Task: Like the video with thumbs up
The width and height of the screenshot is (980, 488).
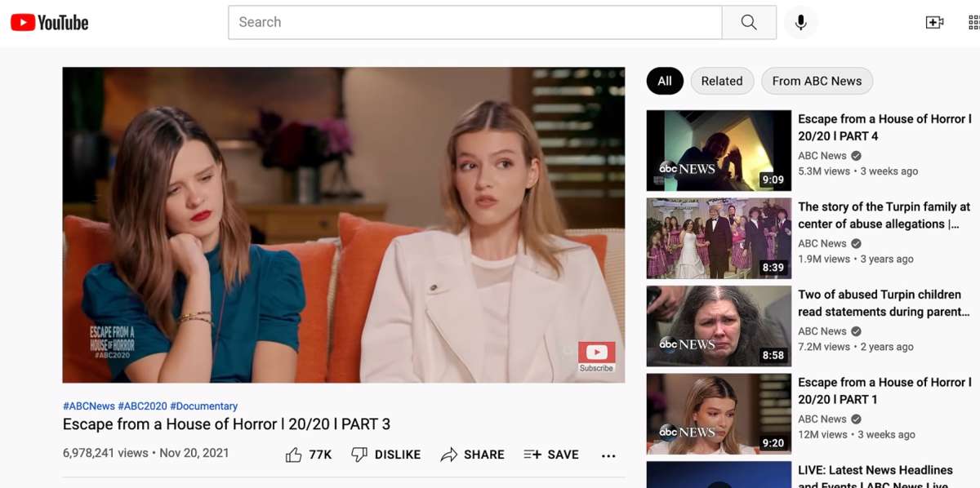Action: pyautogui.click(x=293, y=455)
